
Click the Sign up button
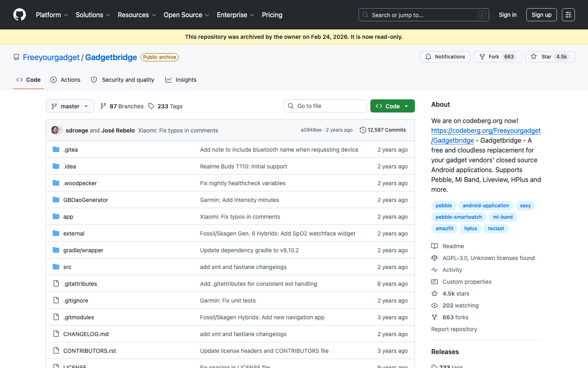541,15
